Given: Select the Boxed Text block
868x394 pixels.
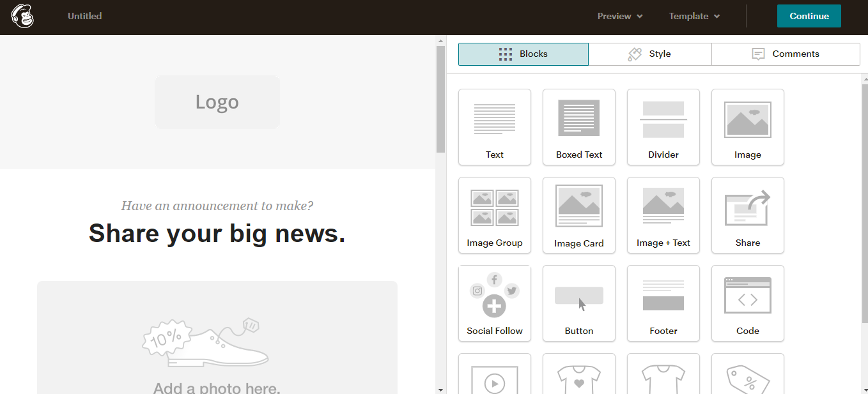Looking at the screenshot, I should (x=578, y=127).
